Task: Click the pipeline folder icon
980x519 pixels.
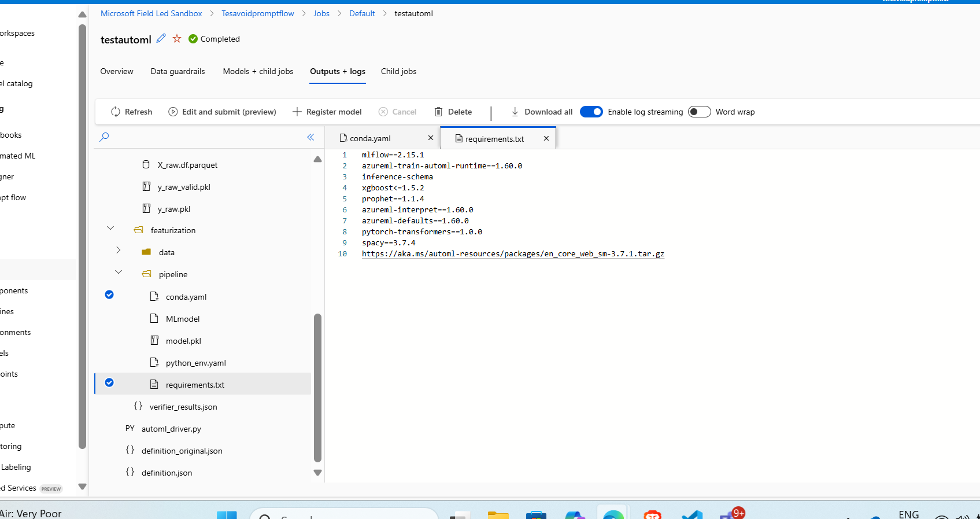Action: (146, 274)
